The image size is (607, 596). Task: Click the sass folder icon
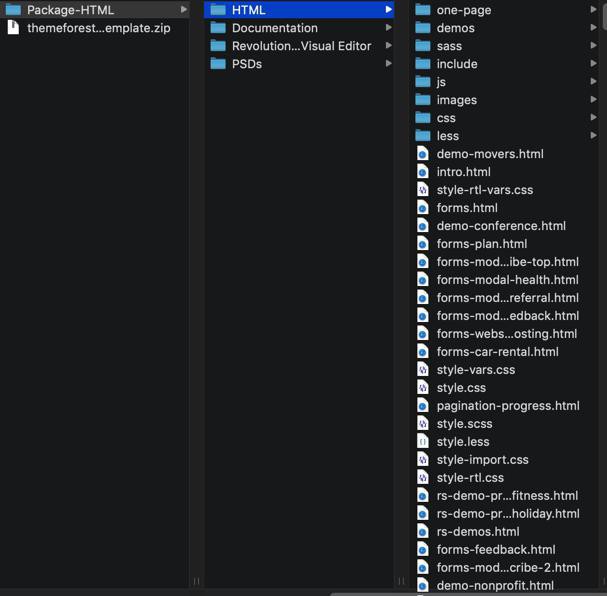[423, 46]
